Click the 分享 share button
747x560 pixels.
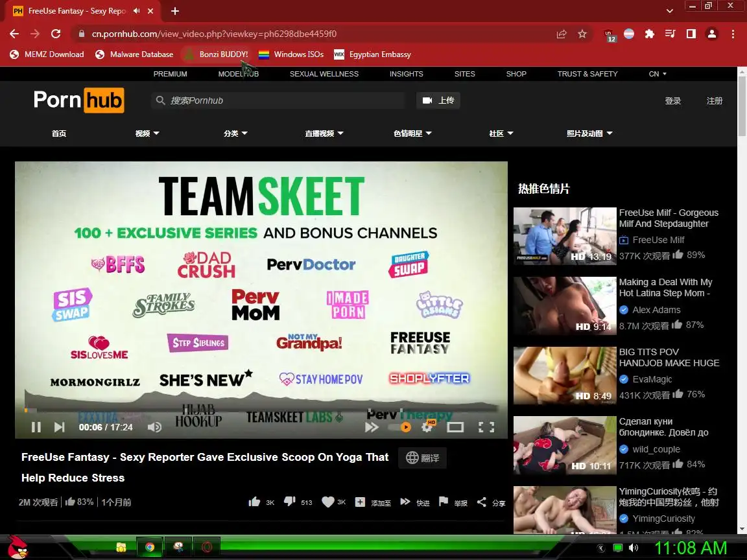coord(491,502)
